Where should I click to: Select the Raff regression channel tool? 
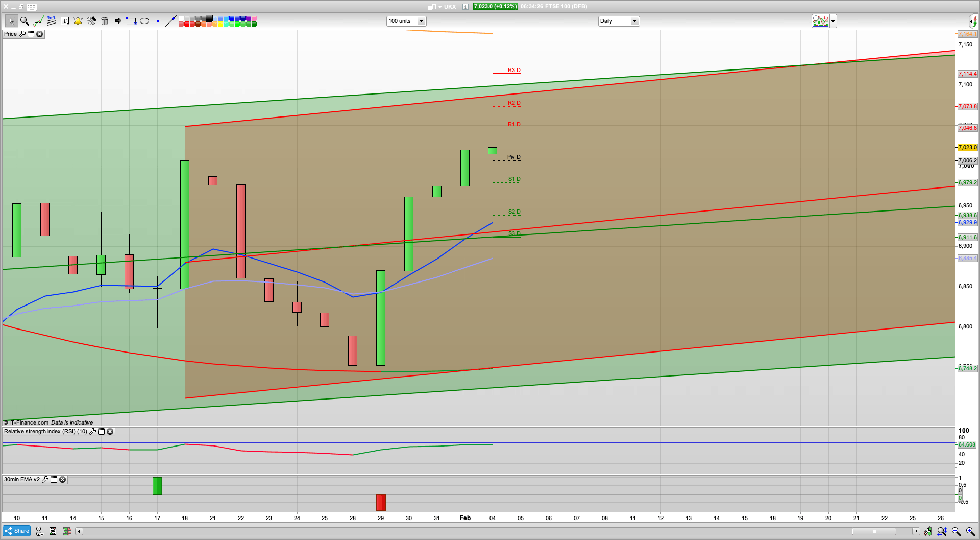pos(51,21)
